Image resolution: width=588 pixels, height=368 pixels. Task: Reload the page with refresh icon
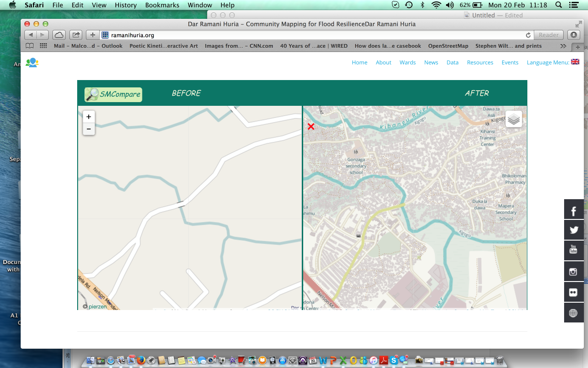click(x=528, y=35)
